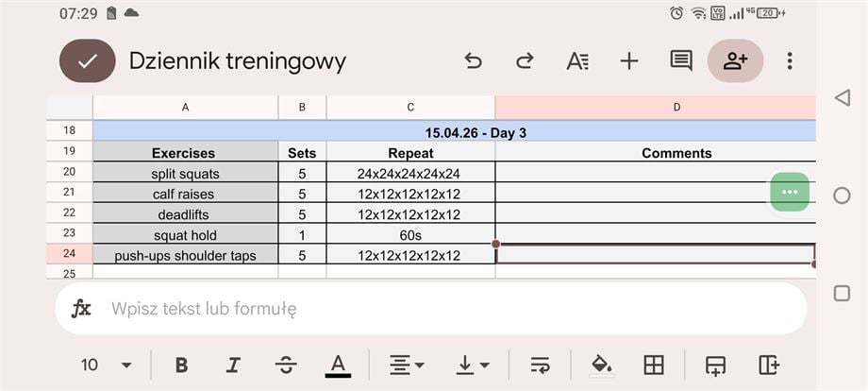Open the text format options icon

(577, 61)
